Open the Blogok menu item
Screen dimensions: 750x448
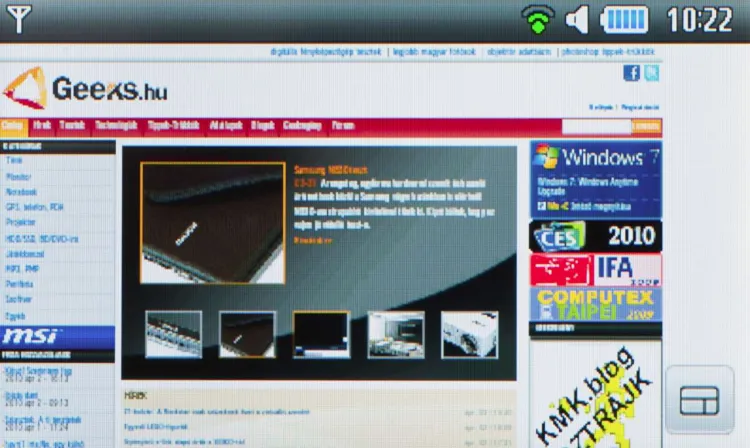(263, 126)
